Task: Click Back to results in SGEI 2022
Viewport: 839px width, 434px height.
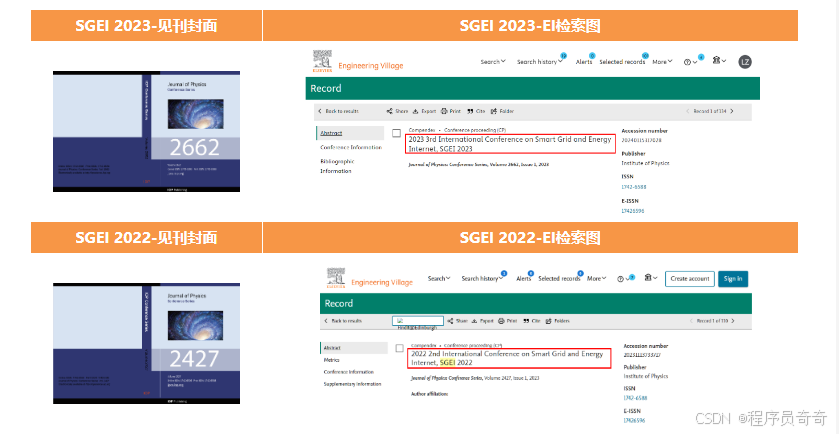Action: [x=343, y=321]
